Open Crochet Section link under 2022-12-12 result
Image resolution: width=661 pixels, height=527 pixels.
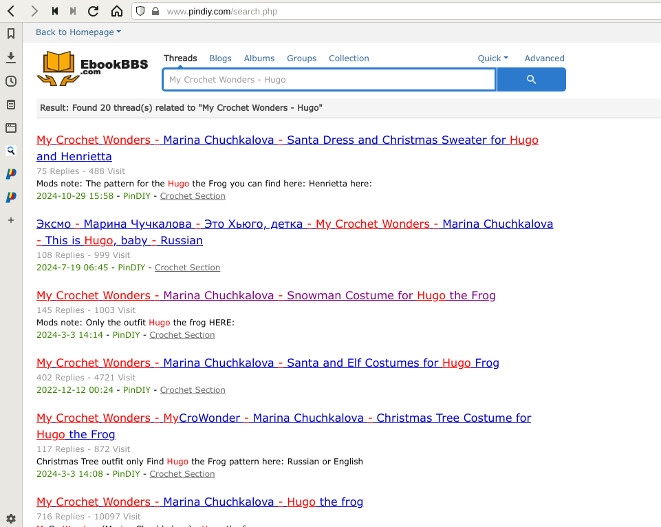click(193, 390)
